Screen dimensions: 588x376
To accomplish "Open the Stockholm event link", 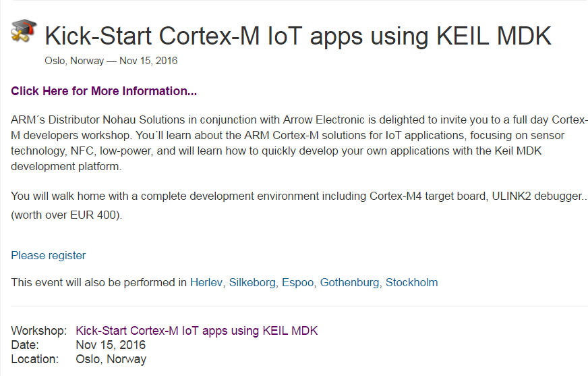I will 411,283.
